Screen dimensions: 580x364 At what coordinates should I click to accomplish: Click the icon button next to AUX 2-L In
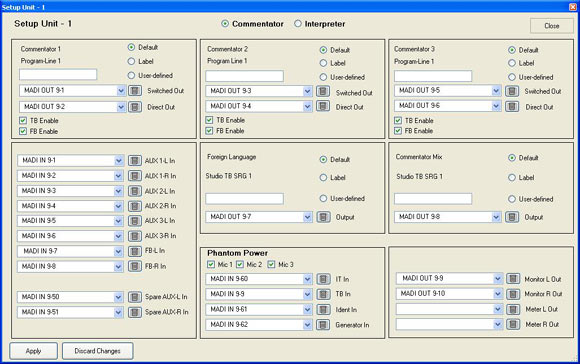(x=135, y=191)
